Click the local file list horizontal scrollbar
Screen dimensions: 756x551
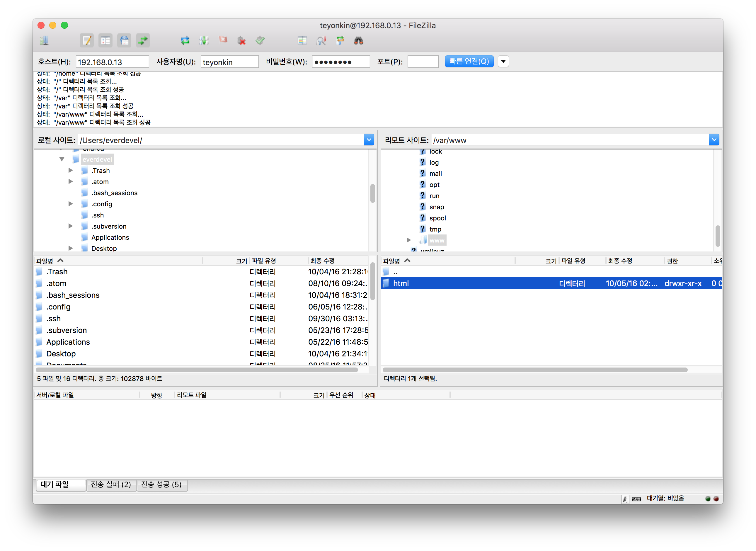[197, 370]
